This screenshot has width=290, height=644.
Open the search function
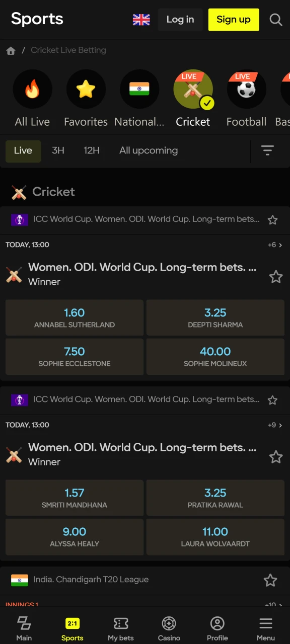pyautogui.click(x=276, y=20)
